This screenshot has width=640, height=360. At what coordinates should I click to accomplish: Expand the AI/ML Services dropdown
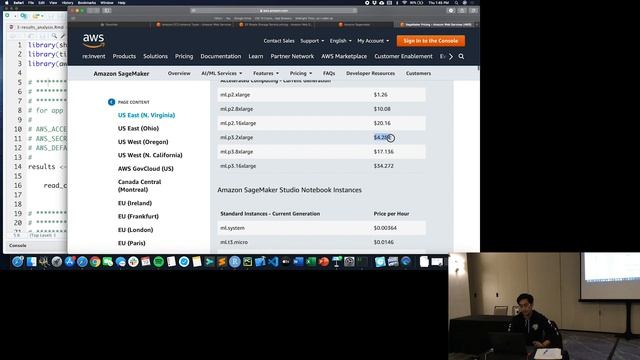(x=222, y=73)
